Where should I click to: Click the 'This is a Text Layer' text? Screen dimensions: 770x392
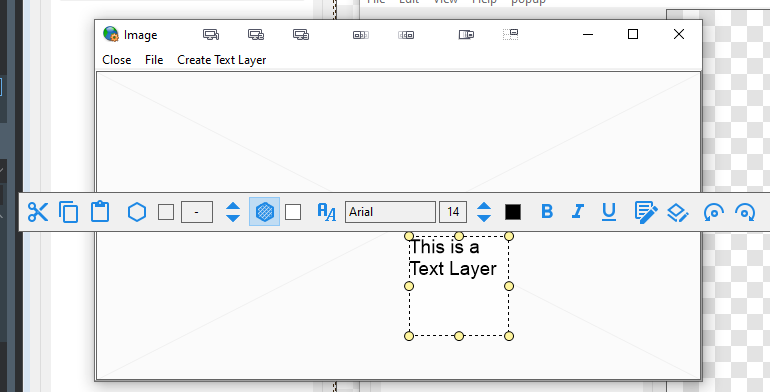pyautogui.click(x=453, y=257)
